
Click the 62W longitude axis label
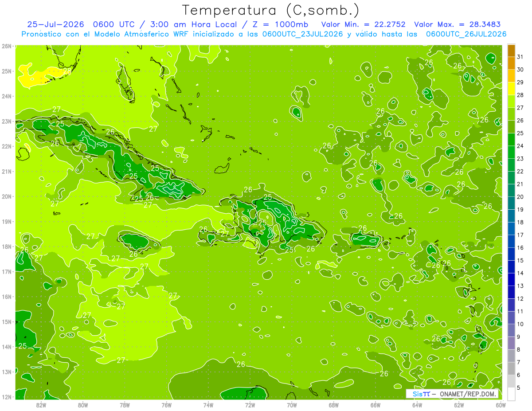[x=459, y=405]
